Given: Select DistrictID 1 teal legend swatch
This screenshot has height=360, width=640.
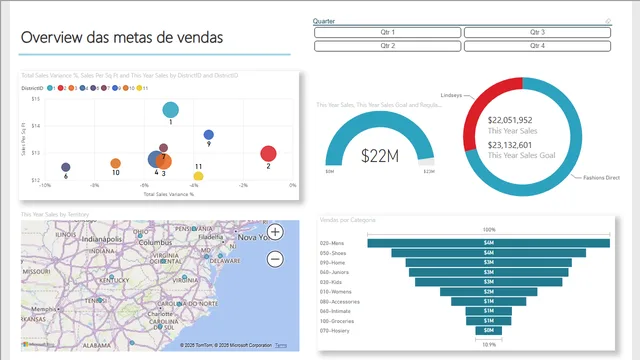Looking at the screenshot, I should click(x=50, y=88).
